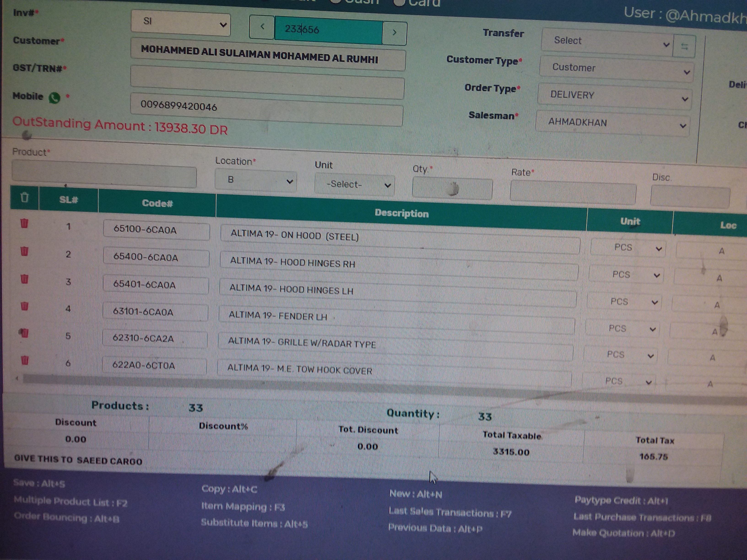Delete row 1 with the red trash icon
Screen dimensions: 747x560
pyautogui.click(x=24, y=223)
